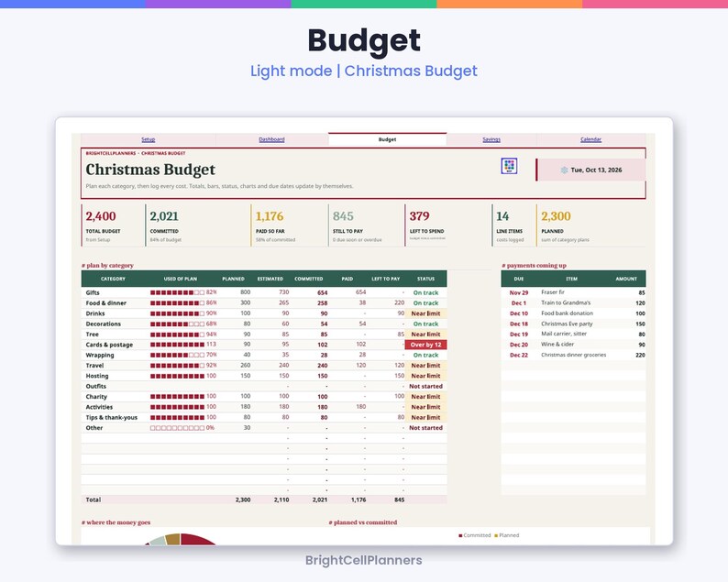This screenshot has width=728, height=582.
Task: Select the STATUS column header
Action: tap(425, 279)
